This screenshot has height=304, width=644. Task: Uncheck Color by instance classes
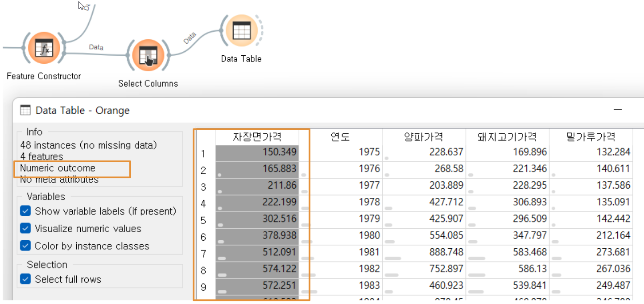[x=26, y=246]
